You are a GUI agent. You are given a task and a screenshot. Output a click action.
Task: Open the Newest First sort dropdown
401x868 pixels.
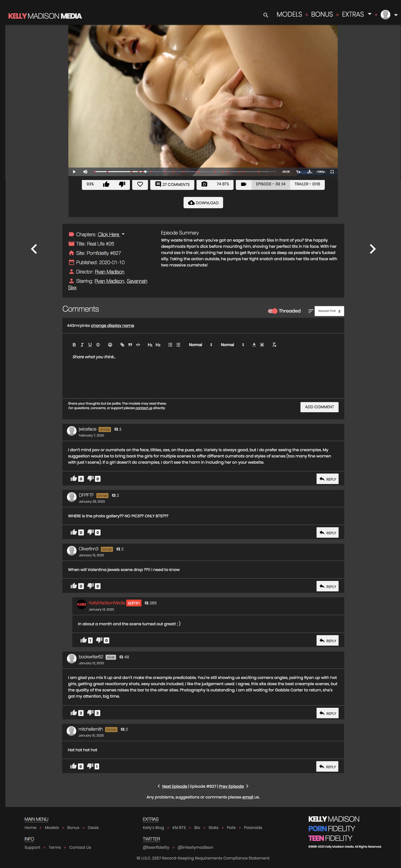pyautogui.click(x=329, y=311)
